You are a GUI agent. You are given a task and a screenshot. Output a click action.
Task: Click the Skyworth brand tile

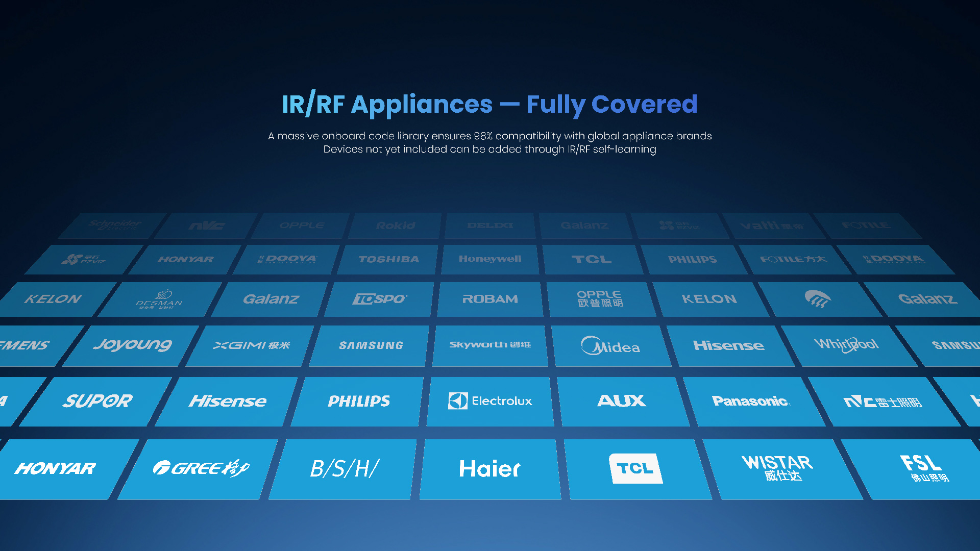[x=490, y=345]
